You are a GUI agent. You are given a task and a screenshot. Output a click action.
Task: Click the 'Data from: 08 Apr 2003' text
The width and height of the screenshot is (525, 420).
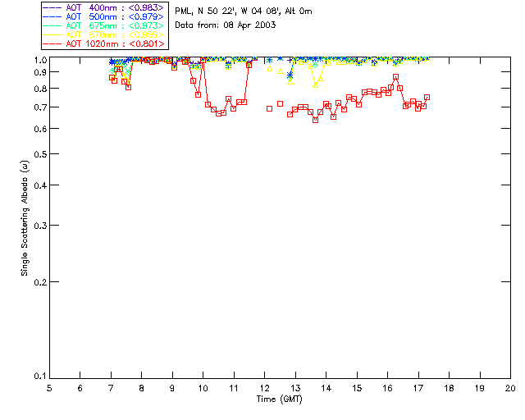click(226, 25)
